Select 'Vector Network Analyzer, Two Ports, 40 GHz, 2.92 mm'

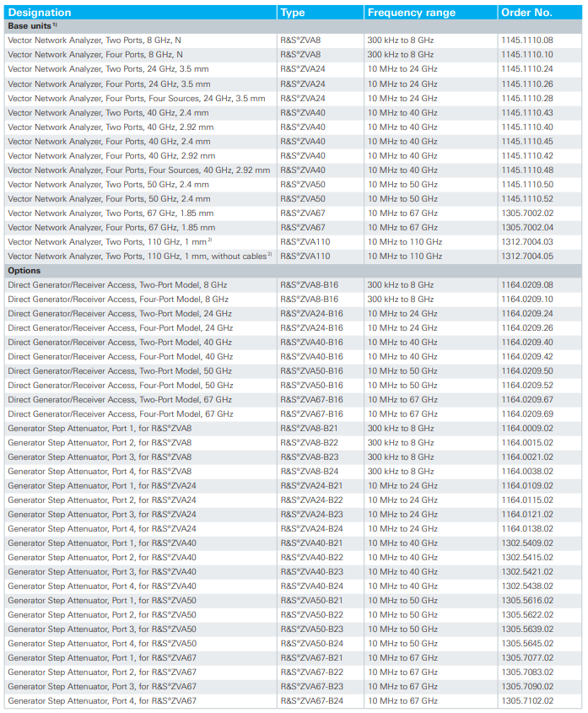(x=111, y=127)
